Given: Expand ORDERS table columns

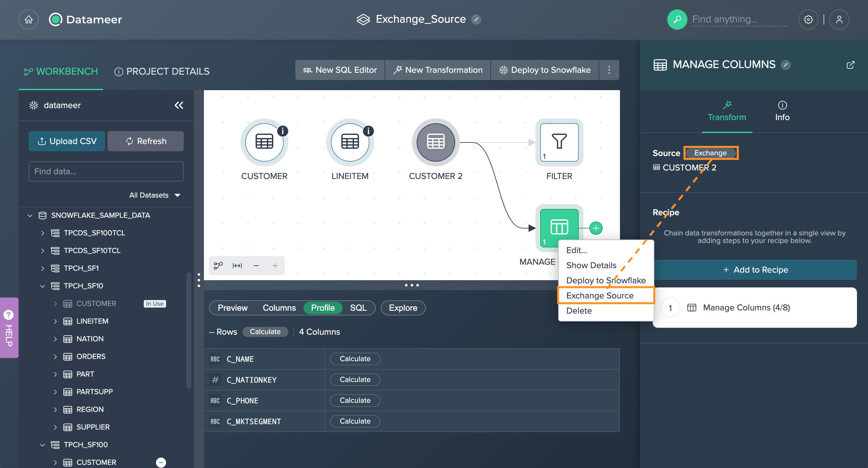Looking at the screenshot, I should click(55, 356).
